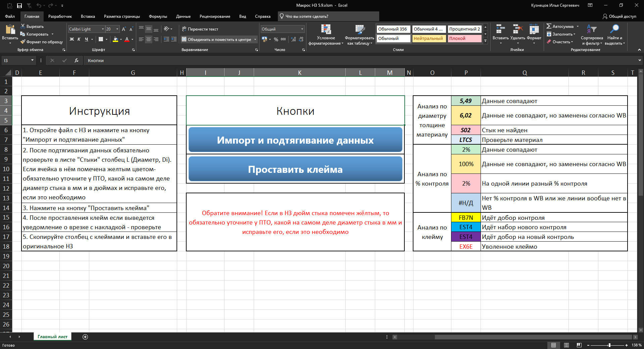Switch to the Разработчик ribbon tab

pyautogui.click(x=60, y=16)
